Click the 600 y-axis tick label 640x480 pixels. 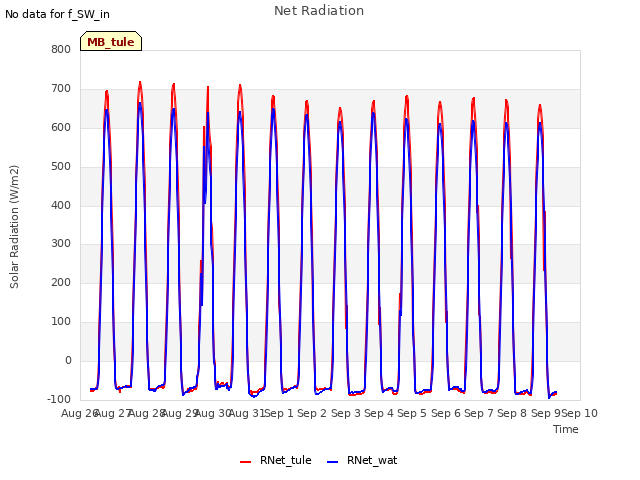coord(61,127)
